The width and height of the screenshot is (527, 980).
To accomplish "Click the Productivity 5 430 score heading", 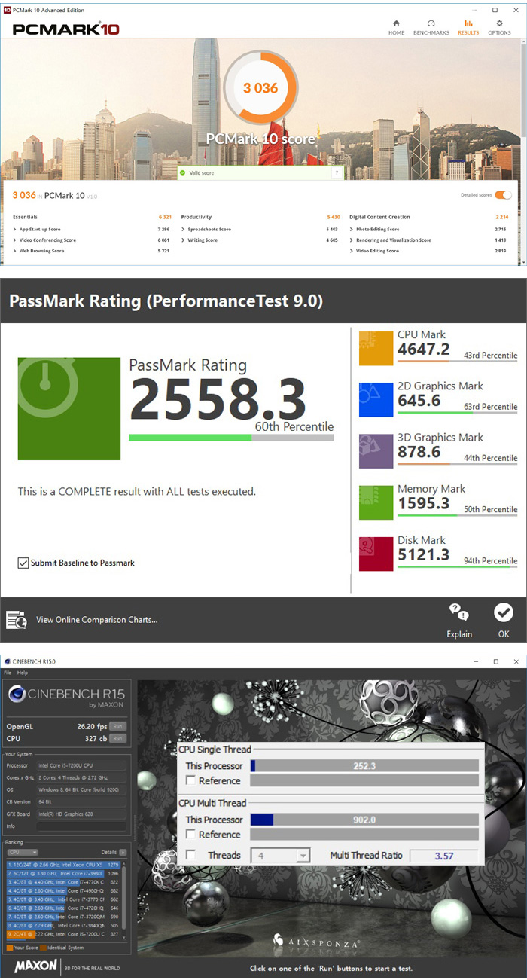I will point(261,217).
